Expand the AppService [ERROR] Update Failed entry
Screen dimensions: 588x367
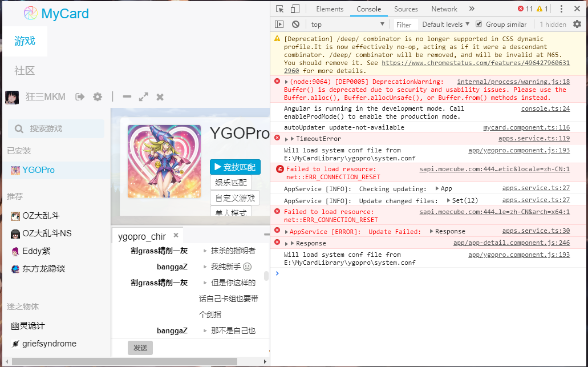coord(286,232)
